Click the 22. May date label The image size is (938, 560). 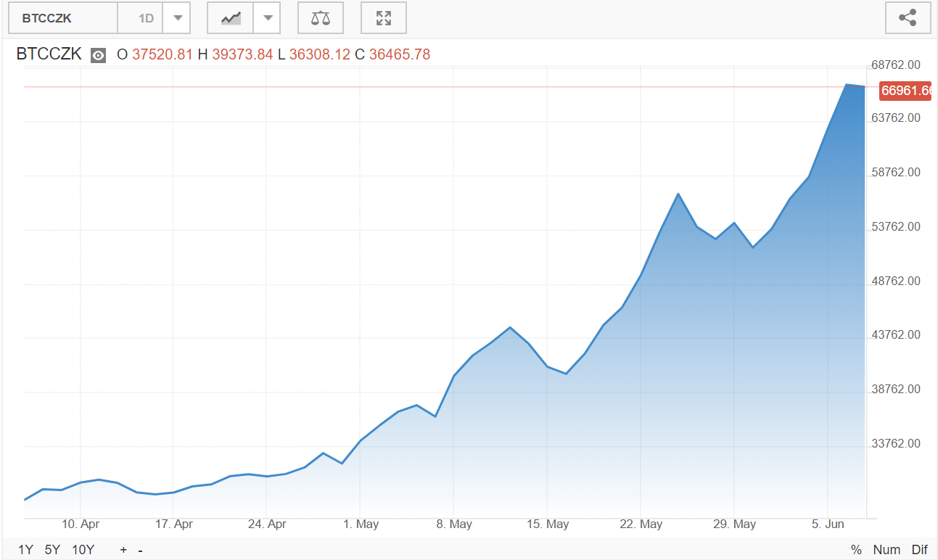pyautogui.click(x=641, y=524)
